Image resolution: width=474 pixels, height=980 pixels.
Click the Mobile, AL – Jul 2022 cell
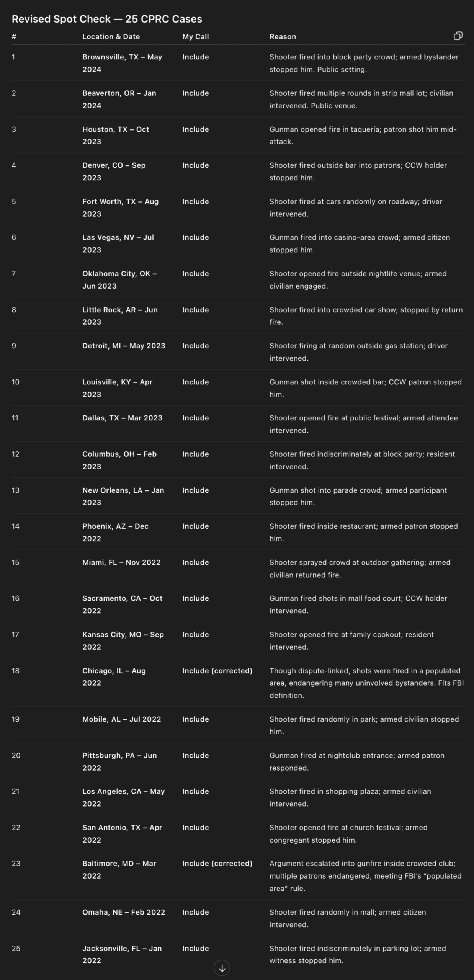121,719
